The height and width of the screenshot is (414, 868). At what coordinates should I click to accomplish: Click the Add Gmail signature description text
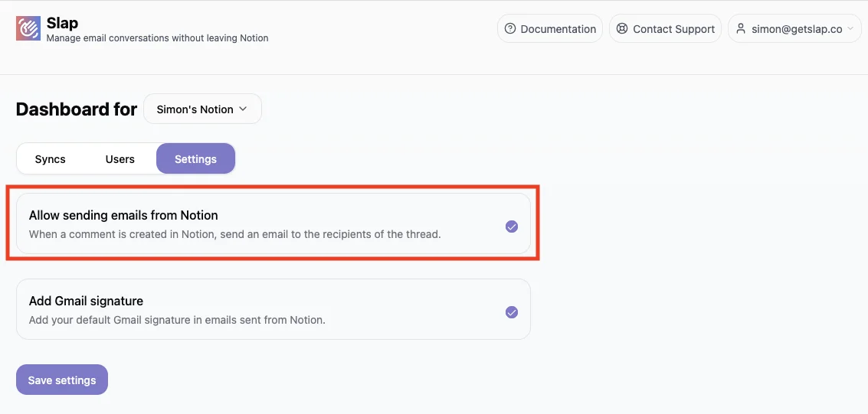[x=177, y=320]
